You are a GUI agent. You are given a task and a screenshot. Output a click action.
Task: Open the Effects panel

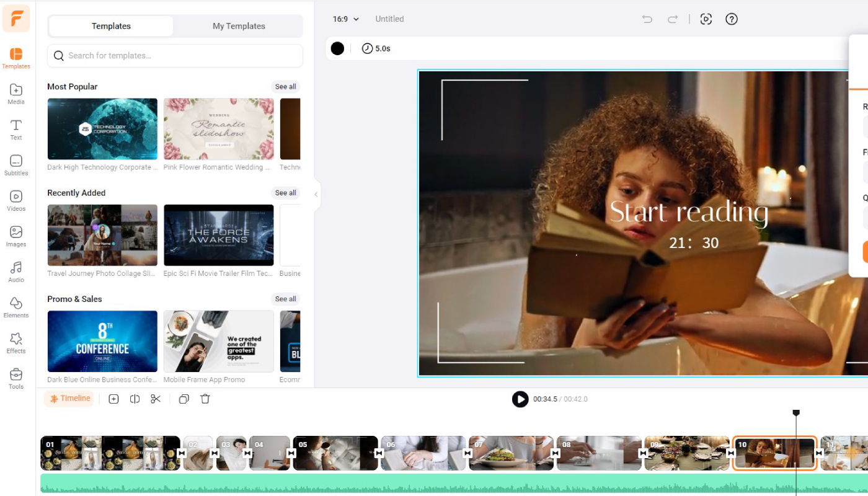point(15,342)
